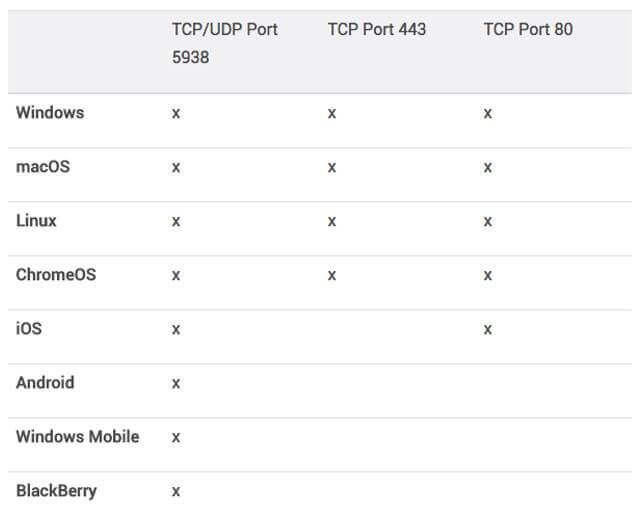Click the x in the Android row
Viewport: 640px width, 521px height.
(x=176, y=383)
